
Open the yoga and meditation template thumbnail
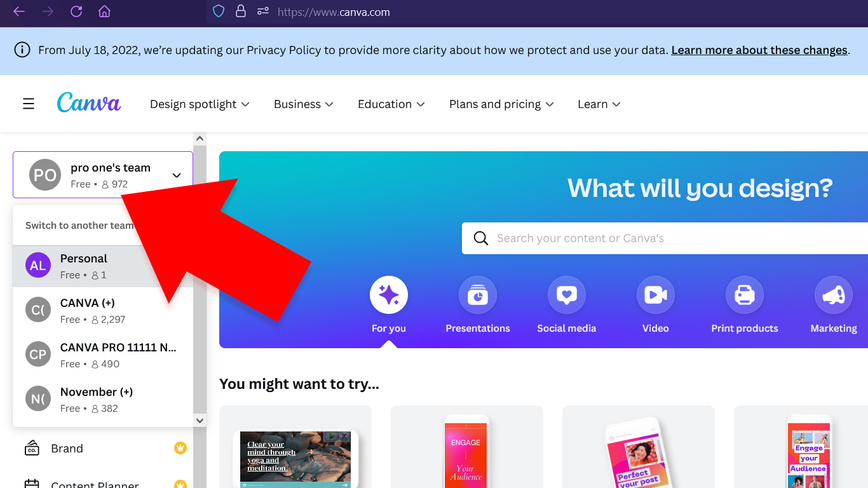point(295,447)
